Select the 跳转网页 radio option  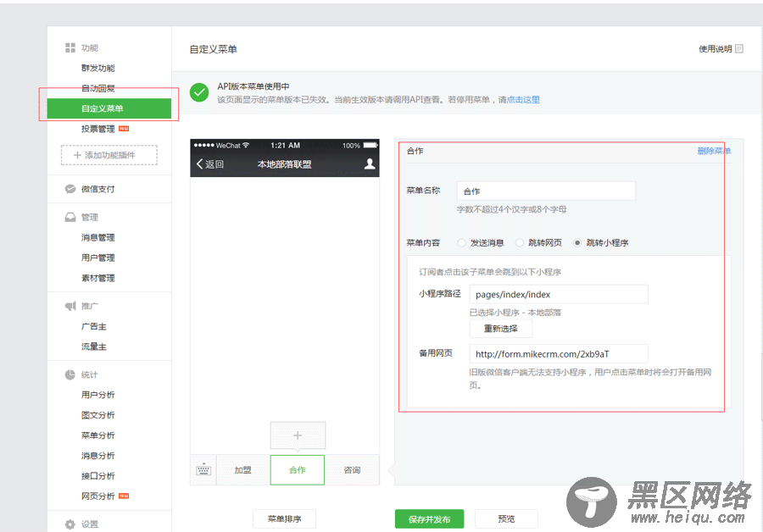click(x=520, y=242)
